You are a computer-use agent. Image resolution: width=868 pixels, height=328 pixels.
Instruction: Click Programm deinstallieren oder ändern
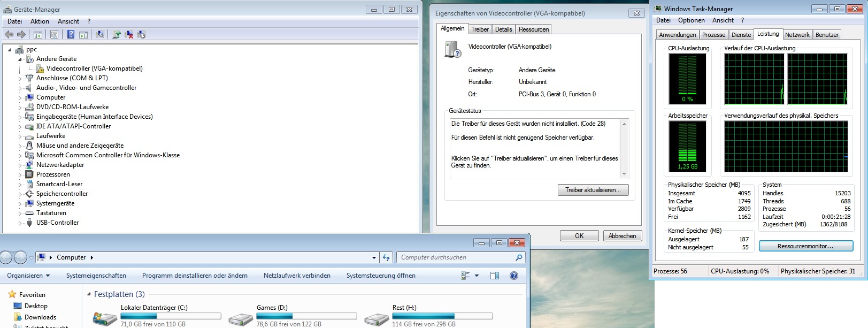(x=195, y=276)
